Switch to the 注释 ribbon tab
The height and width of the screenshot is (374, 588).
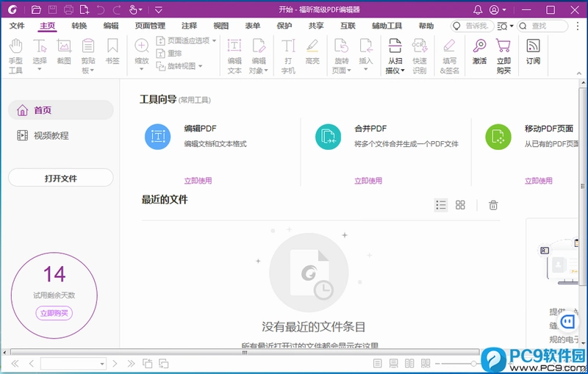[x=189, y=26]
